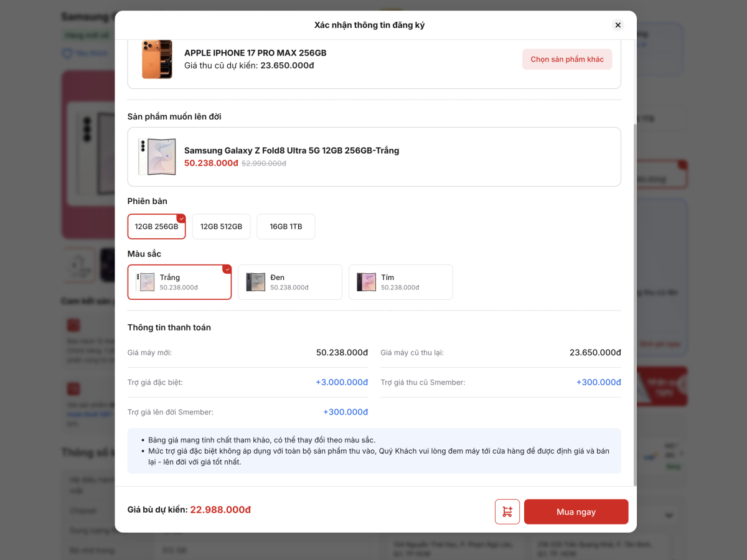Click the iPhone 17 Pro Max thumbnail
Image resolution: width=747 pixels, height=560 pixels.
[157, 59]
